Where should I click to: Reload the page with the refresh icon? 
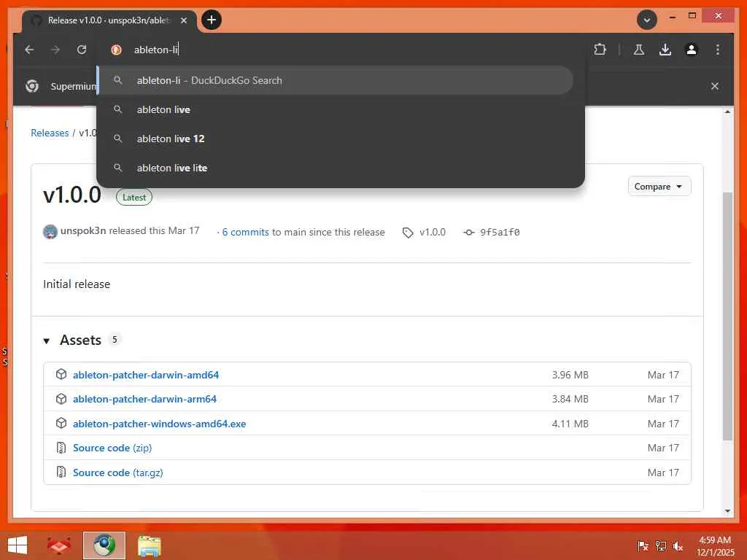tap(82, 50)
